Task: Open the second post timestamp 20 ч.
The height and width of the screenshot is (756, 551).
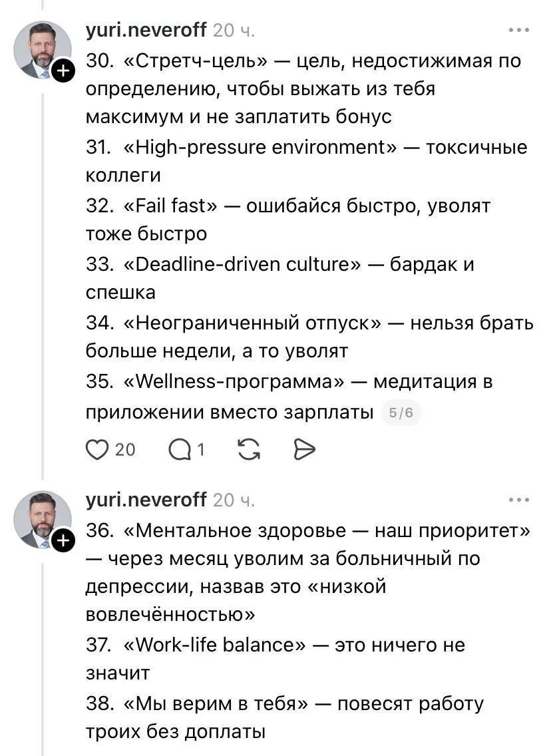Action: (x=234, y=500)
